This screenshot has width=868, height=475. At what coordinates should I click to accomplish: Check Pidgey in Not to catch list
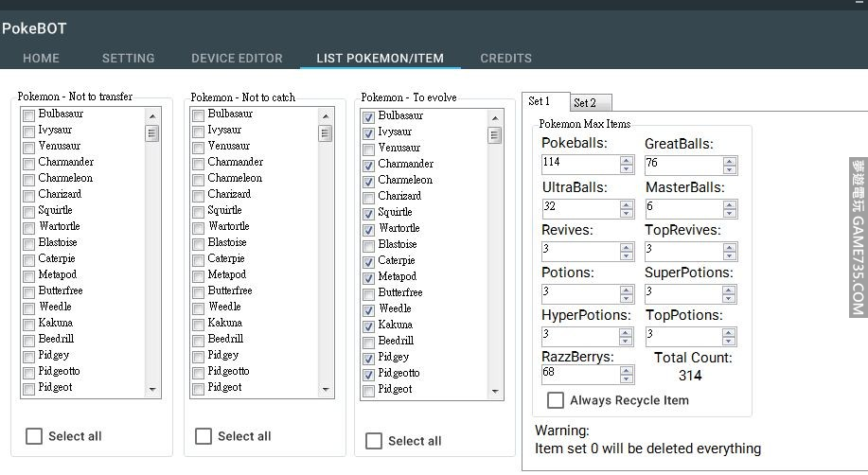tap(198, 356)
